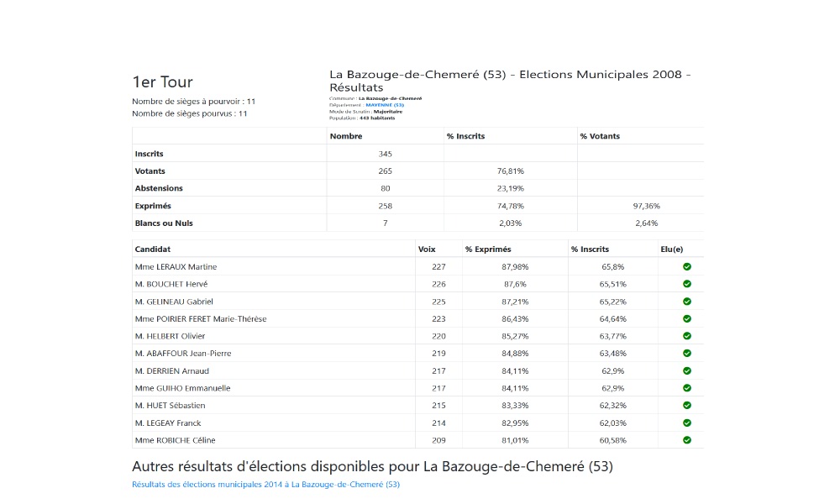The height and width of the screenshot is (504, 840).
Task: Click the Inscrits row label
Action: pos(150,154)
